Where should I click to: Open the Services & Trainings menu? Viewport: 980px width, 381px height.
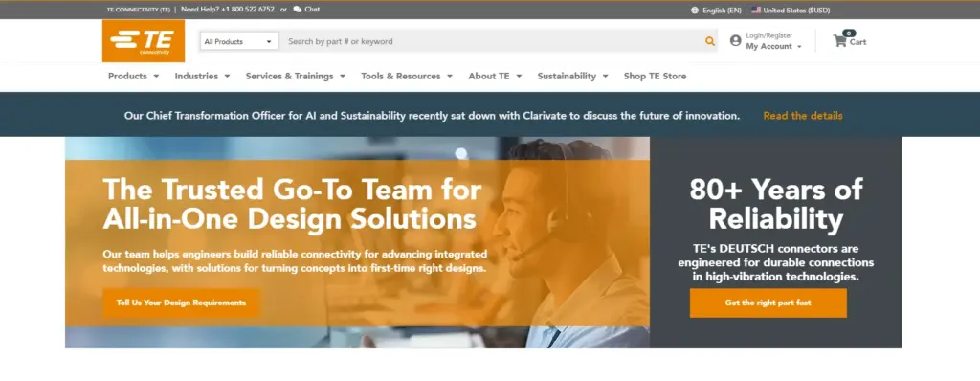coord(296,76)
